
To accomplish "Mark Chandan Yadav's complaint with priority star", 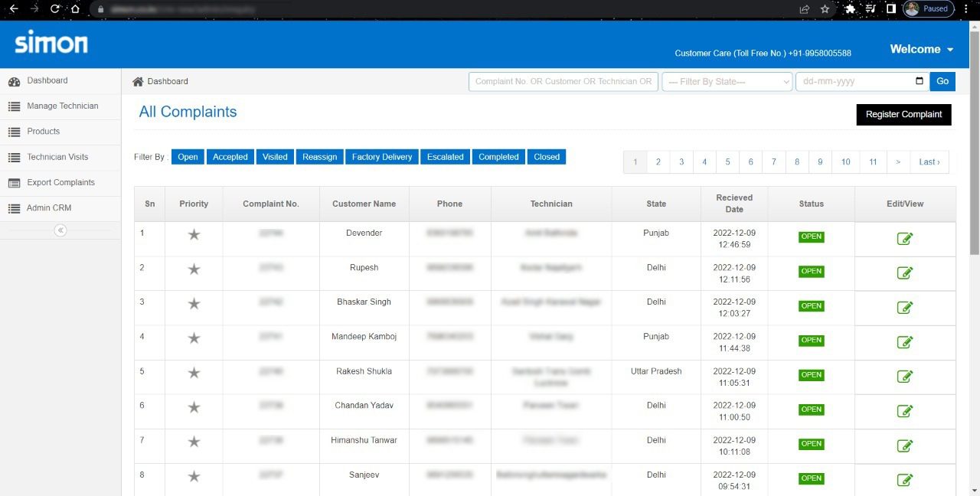I will pyautogui.click(x=194, y=407).
